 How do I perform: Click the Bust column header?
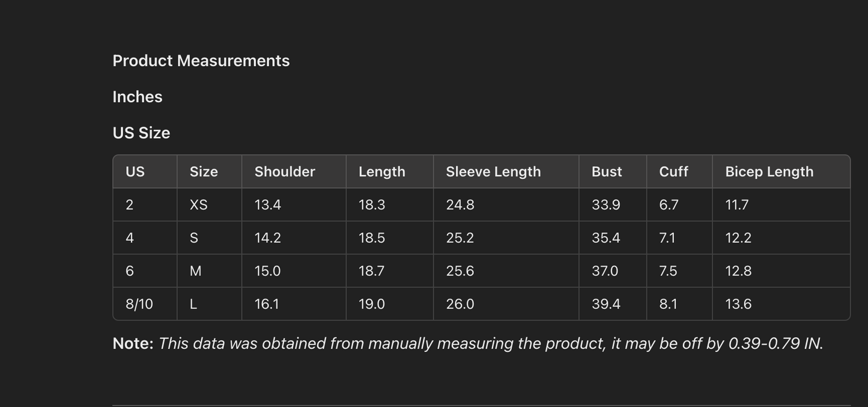tap(607, 172)
